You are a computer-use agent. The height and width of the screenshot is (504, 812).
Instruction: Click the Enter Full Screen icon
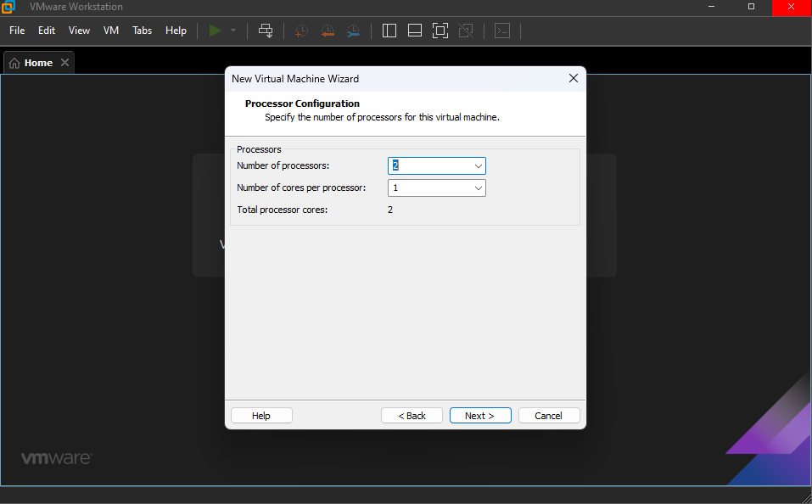[440, 31]
